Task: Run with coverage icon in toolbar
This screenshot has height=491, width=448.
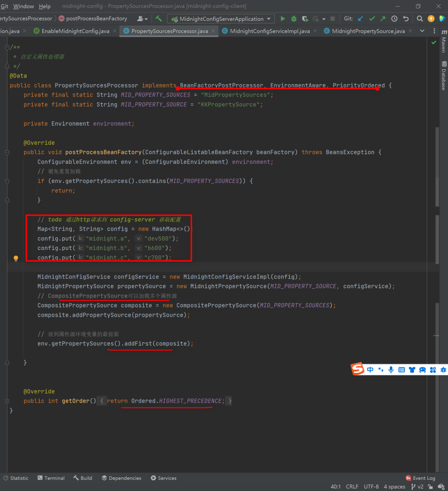Action: 304,19
